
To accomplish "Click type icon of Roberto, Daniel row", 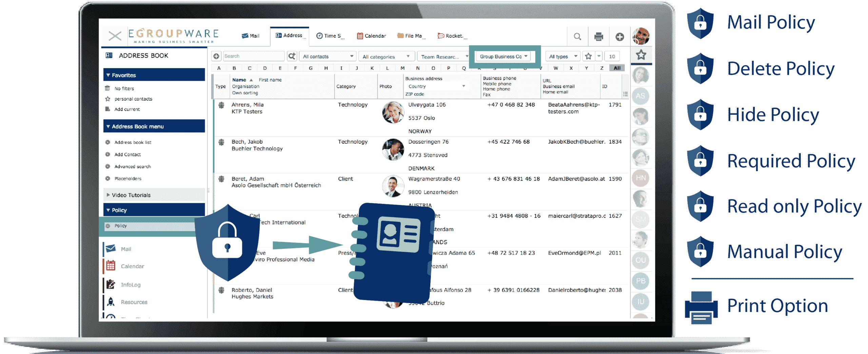I will (221, 290).
